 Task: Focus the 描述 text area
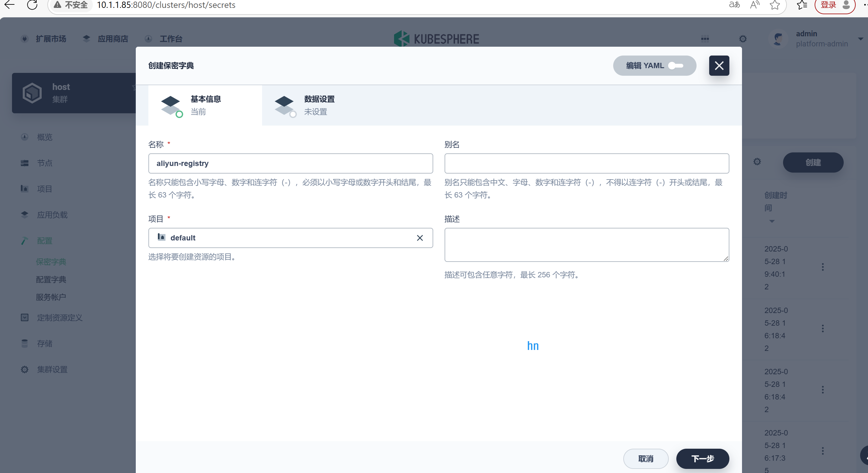point(586,245)
